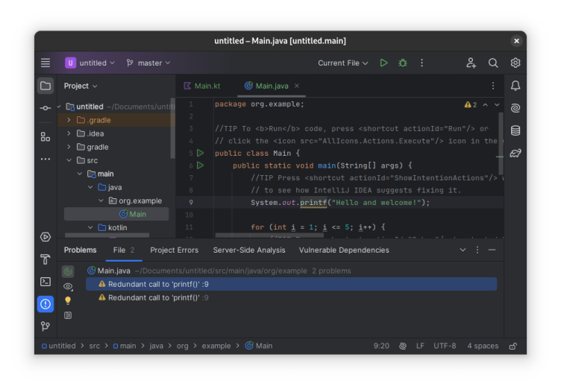The width and height of the screenshot is (561, 392).
Task: Open the Notifications bell
Action: coord(515,86)
